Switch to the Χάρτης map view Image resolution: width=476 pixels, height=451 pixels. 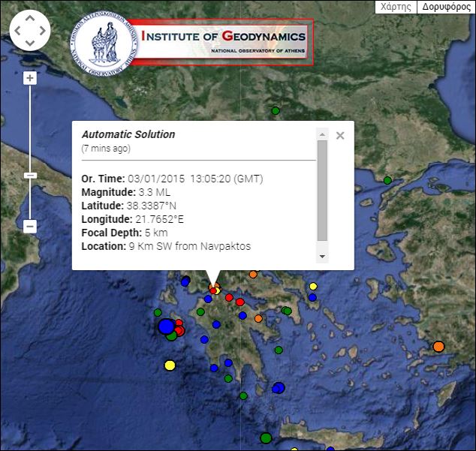point(396,7)
